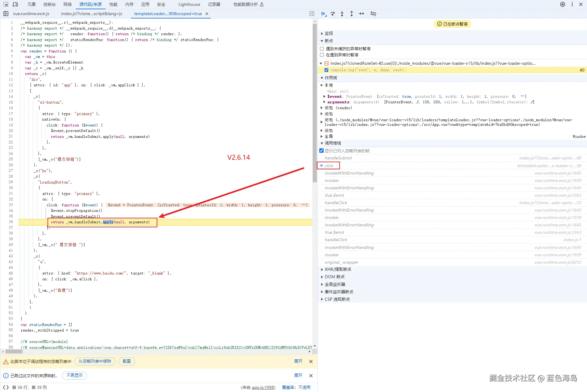Open the 元素 Elements panel
This screenshot has width=587, height=392.
click(x=31, y=4)
